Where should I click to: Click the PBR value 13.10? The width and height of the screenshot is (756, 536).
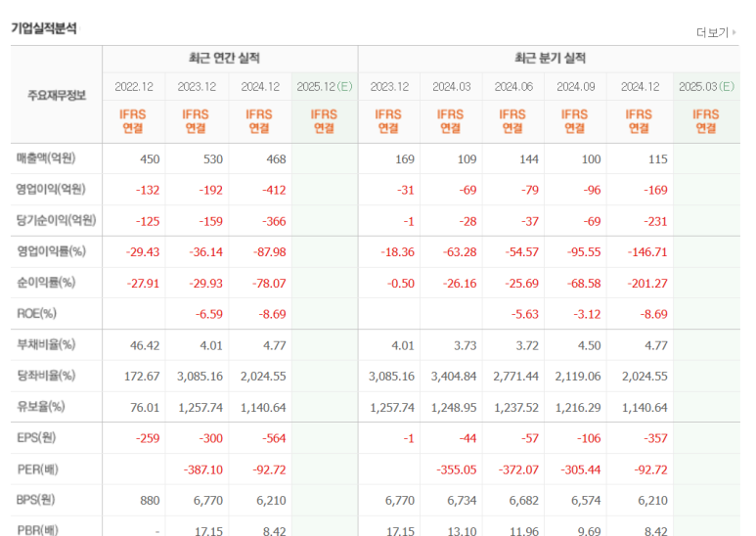tap(462, 531)
